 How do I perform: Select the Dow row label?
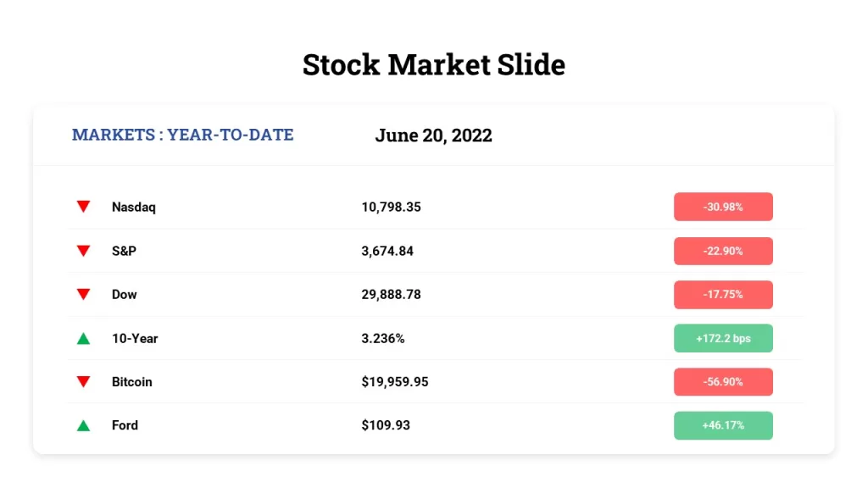pos(124,294)
